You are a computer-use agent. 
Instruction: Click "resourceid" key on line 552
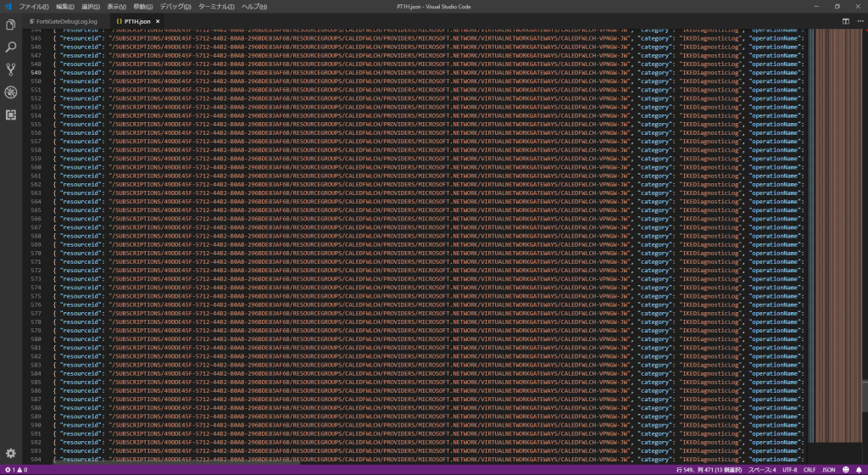click(81, 98)
